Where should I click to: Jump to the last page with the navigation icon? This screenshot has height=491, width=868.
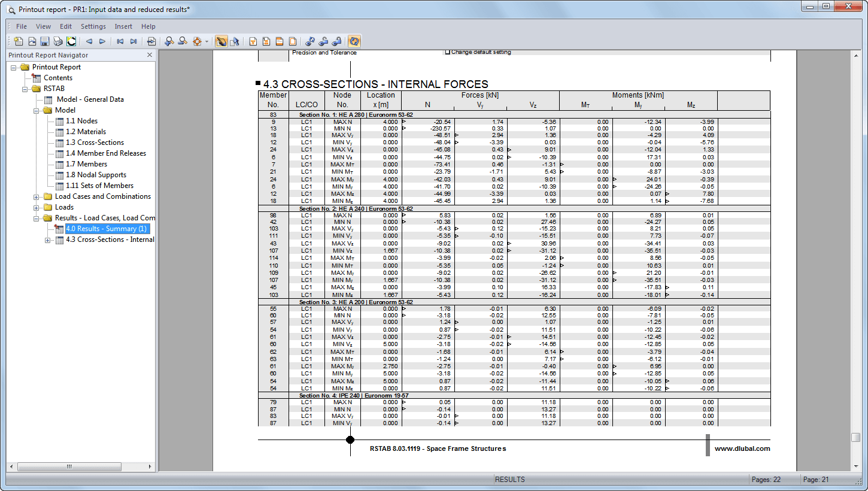[133, 41]
